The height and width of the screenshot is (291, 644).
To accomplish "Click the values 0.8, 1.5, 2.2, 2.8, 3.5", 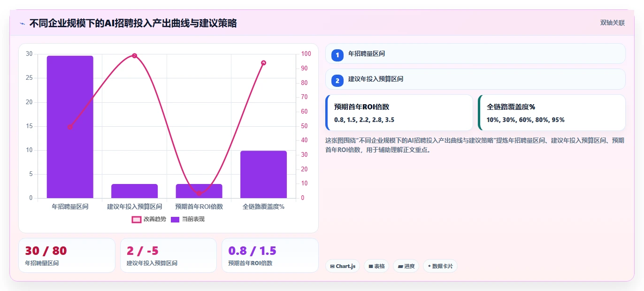I will pos(364,120).
